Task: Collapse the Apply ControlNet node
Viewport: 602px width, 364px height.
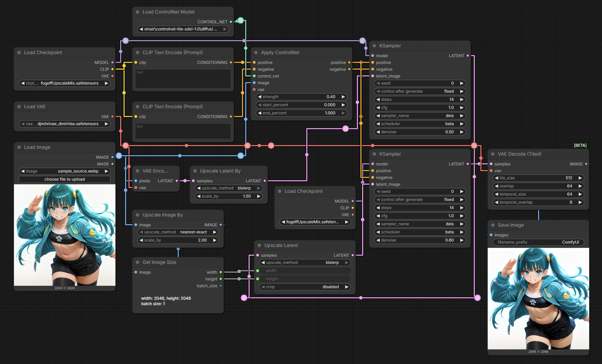Action: 256,52
